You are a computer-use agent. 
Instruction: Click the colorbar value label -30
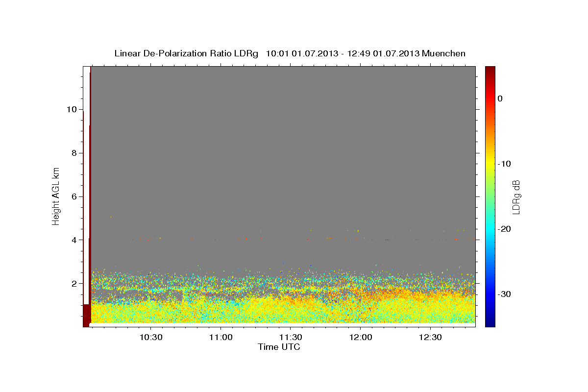pos(504,294)
